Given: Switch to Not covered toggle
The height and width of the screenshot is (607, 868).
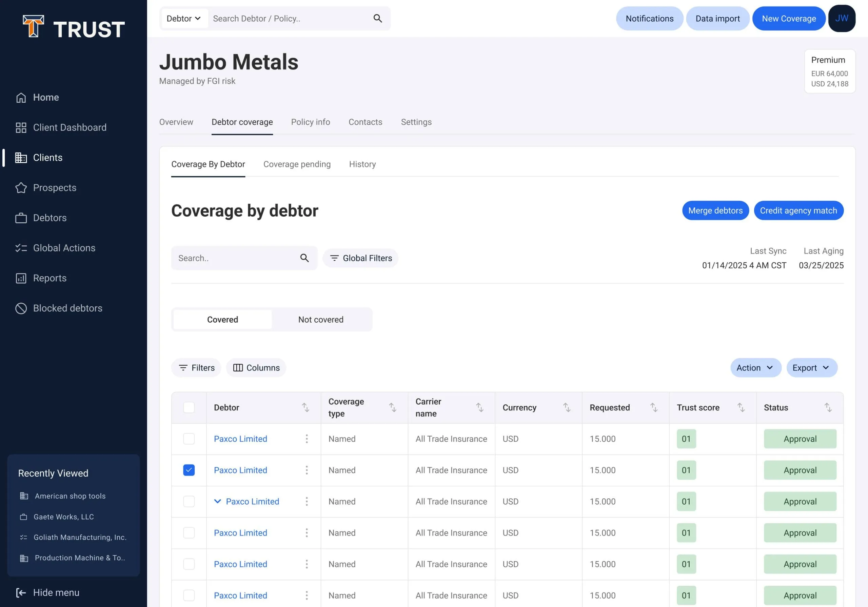Looking at the screenshot, I should 321,319.
